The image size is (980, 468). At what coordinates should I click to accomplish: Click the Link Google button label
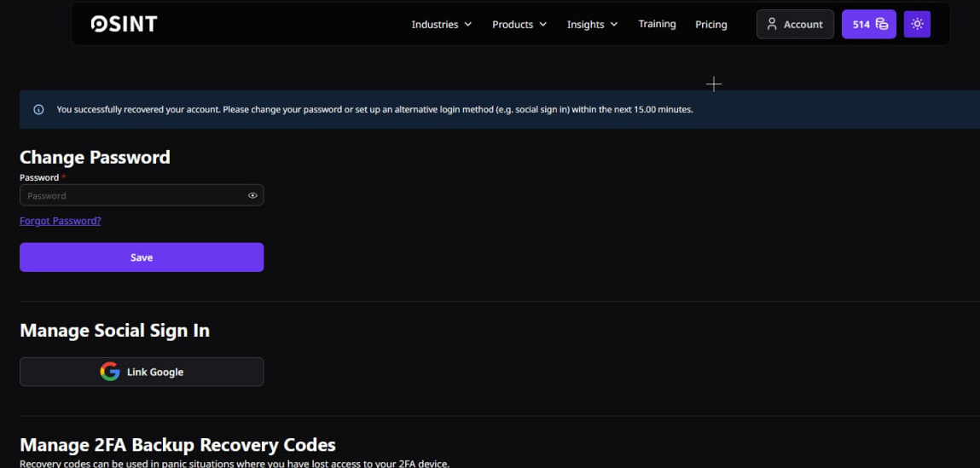(x=155, y=372)
